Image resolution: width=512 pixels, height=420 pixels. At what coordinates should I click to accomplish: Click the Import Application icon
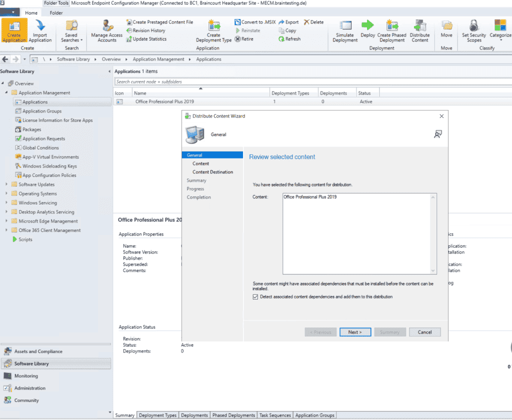pyautogui.click(x=40, y=30)
